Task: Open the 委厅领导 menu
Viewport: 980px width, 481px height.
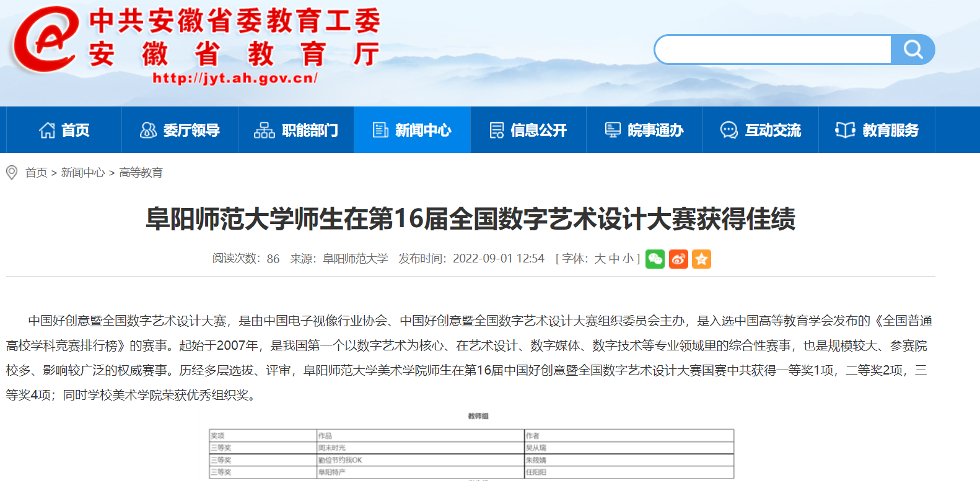Action: (180, 130)
